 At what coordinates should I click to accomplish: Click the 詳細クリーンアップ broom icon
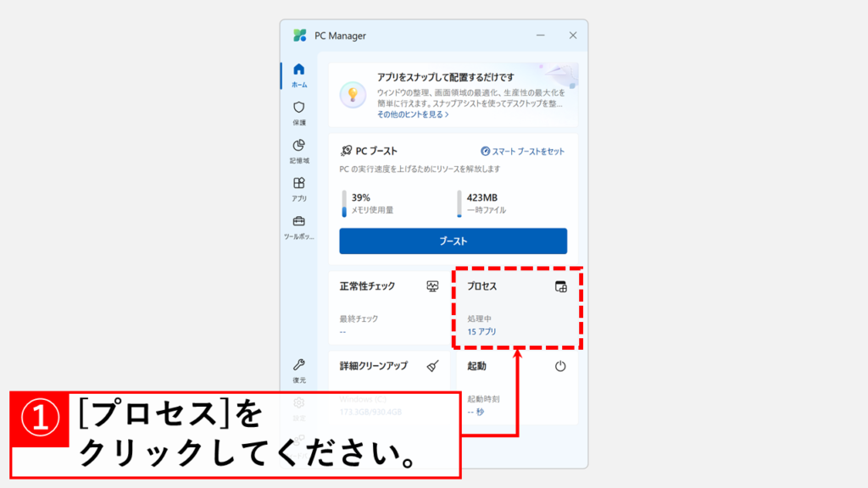pyautogui.click(x=433, y=366)
